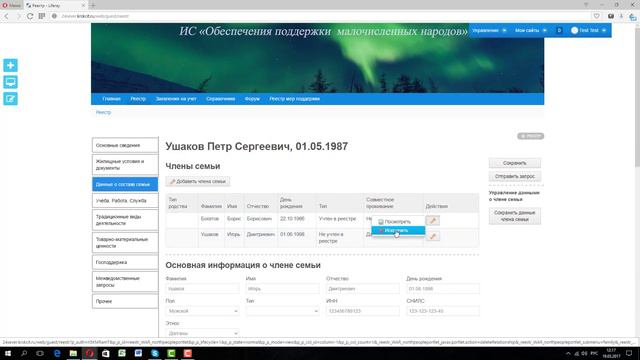Click the Сохранить button
The image size is (640, 360).
tap(515, 163)
